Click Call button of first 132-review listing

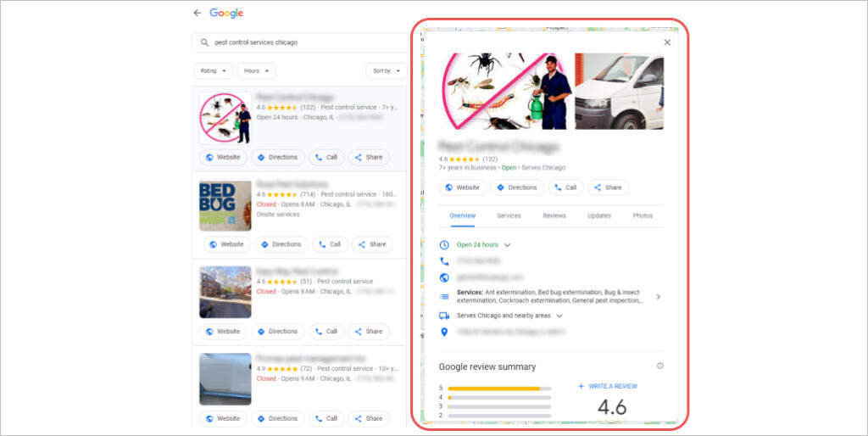pos(326,157)
